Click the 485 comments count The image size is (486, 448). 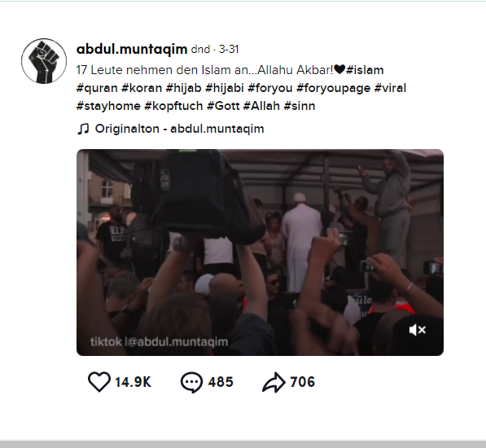221,382
